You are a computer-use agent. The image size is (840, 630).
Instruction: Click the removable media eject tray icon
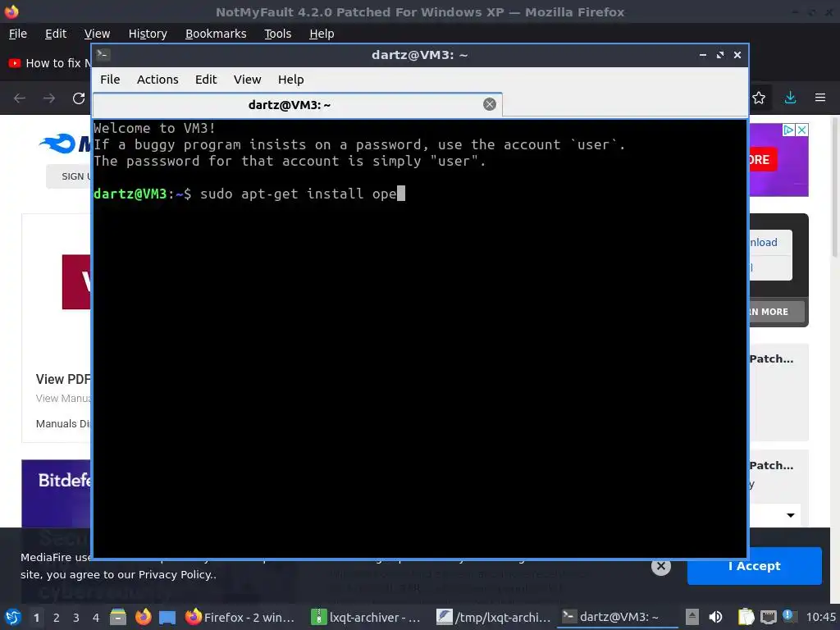(x=692, y=617)
